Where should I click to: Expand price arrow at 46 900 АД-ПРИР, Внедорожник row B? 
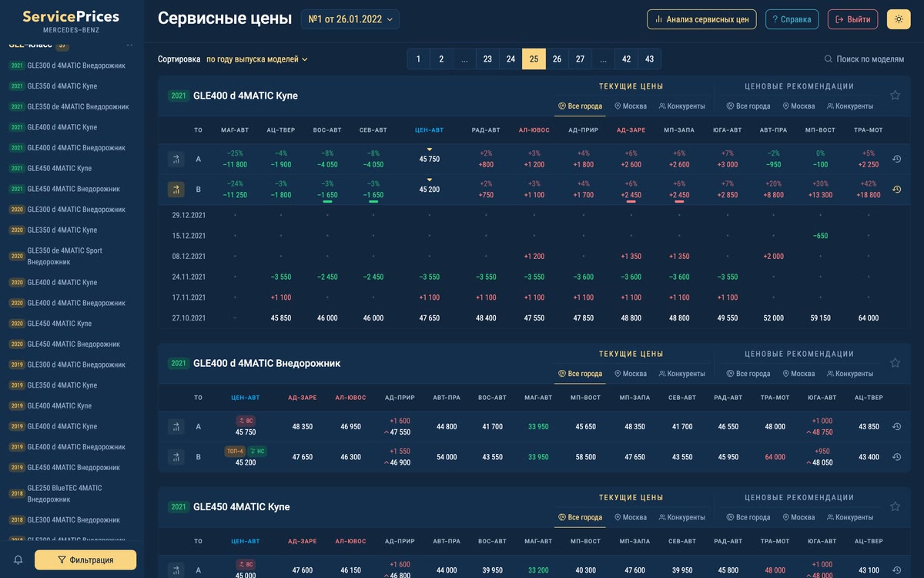pyautogui.click(x=386, y=463)
